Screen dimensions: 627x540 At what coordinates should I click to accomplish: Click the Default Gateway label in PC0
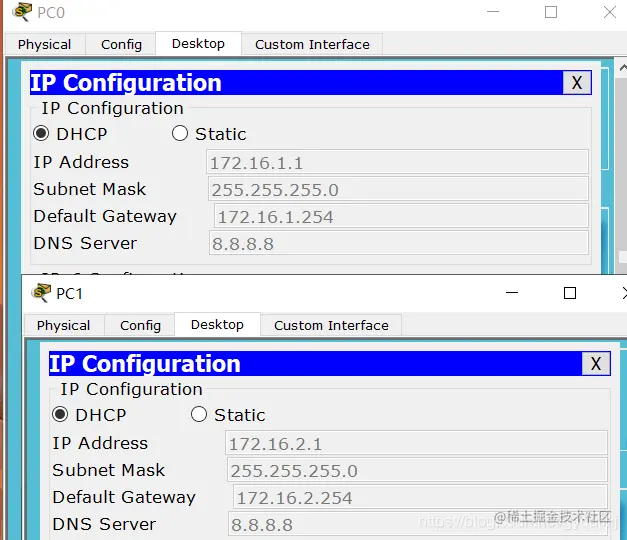coord(105,216)
